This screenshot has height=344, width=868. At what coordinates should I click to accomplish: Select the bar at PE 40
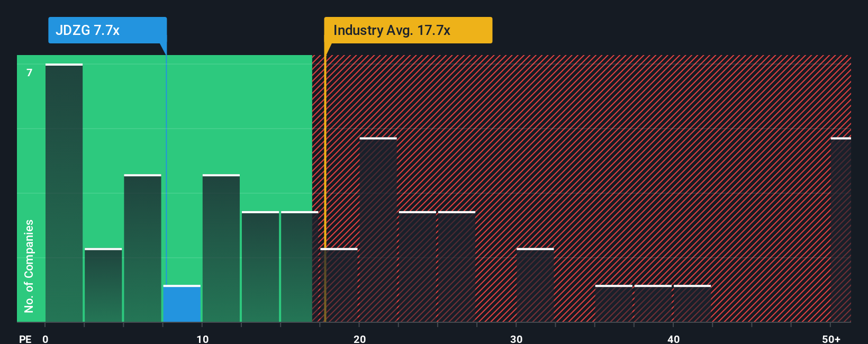(x=692, y=304)
